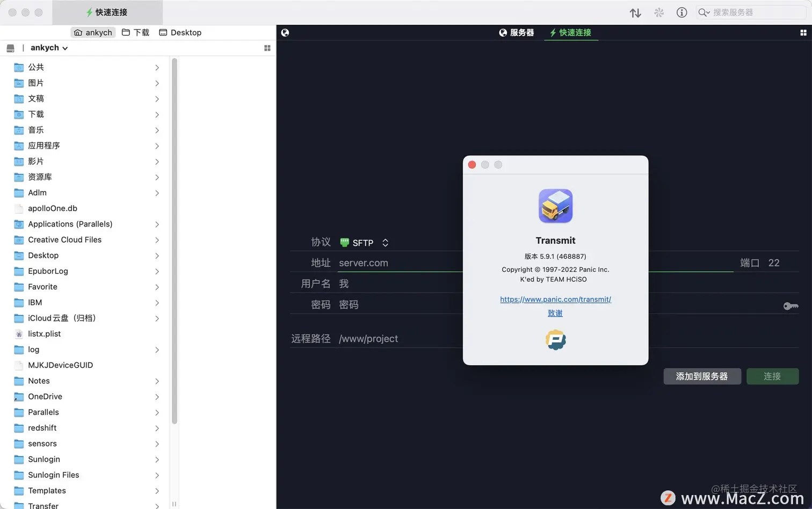
Task: Click the password key icon
Action: click(x=791, y=306)
